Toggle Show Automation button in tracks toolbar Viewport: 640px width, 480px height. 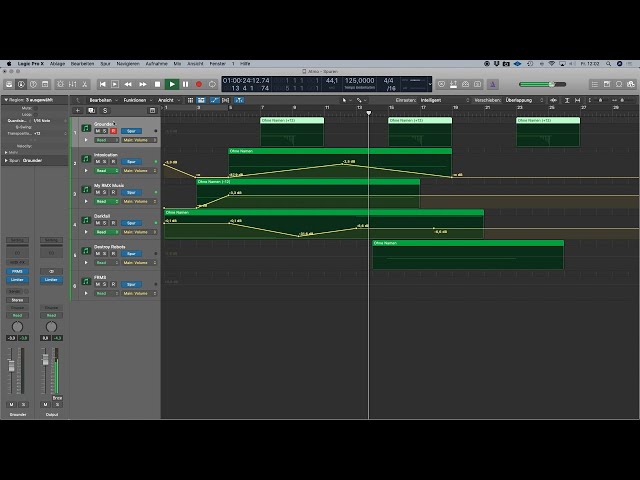214,100
